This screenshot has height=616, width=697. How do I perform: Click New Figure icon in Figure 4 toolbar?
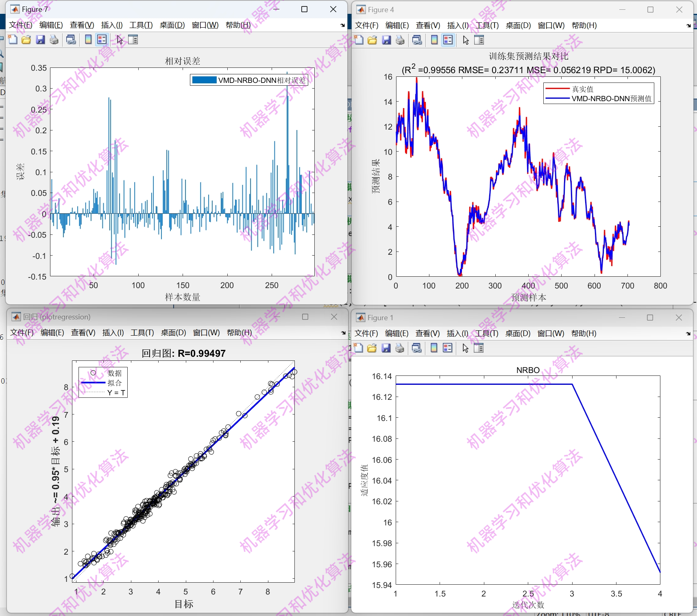pyautogui.click(x=359, y=40)
